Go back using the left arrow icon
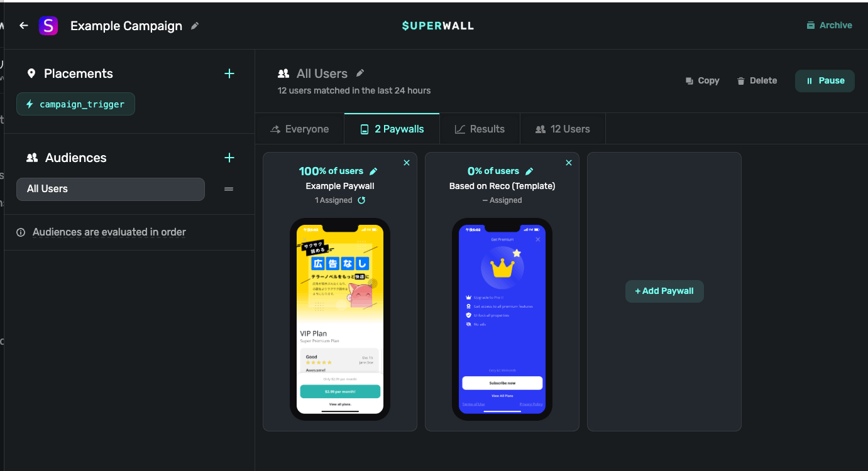This screenshot has height=471, width=868. click(24, 26)
